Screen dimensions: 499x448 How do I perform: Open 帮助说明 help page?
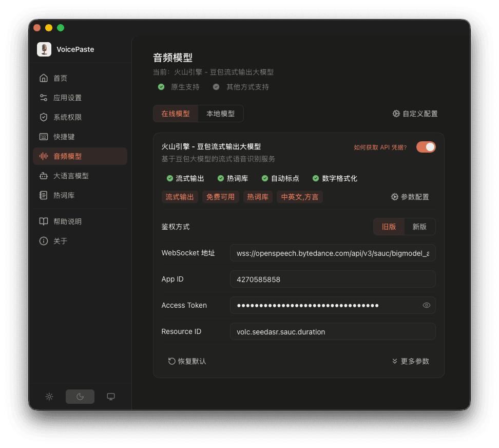click(80, 221)
